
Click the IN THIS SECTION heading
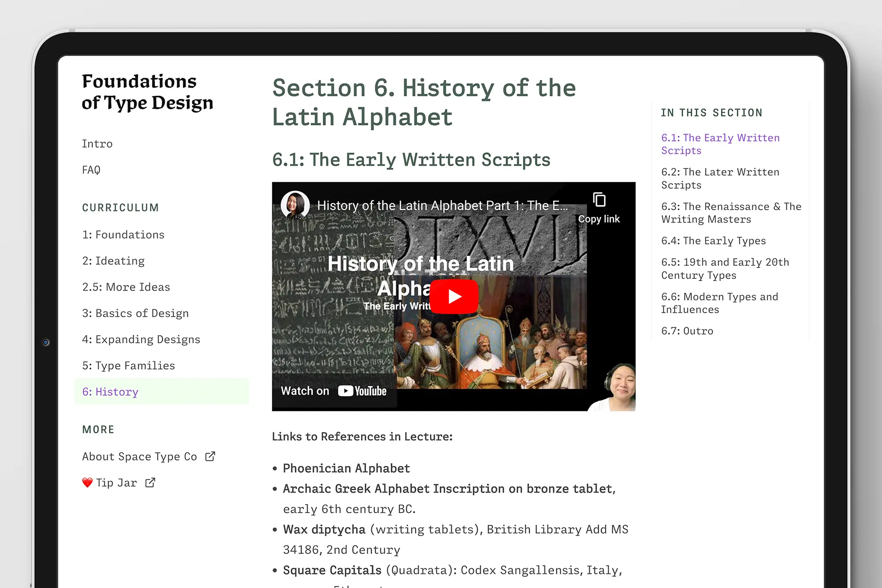711,113
